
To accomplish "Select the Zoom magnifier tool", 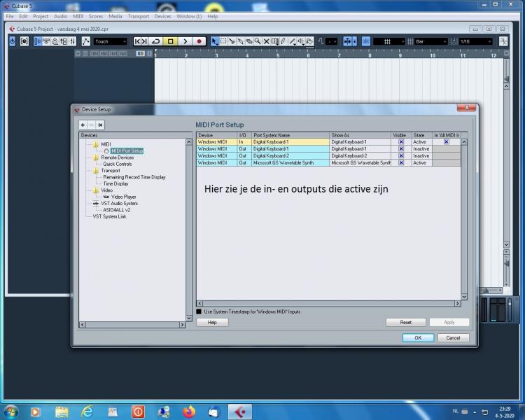I will pyautogui.click(x=258, y=41).
